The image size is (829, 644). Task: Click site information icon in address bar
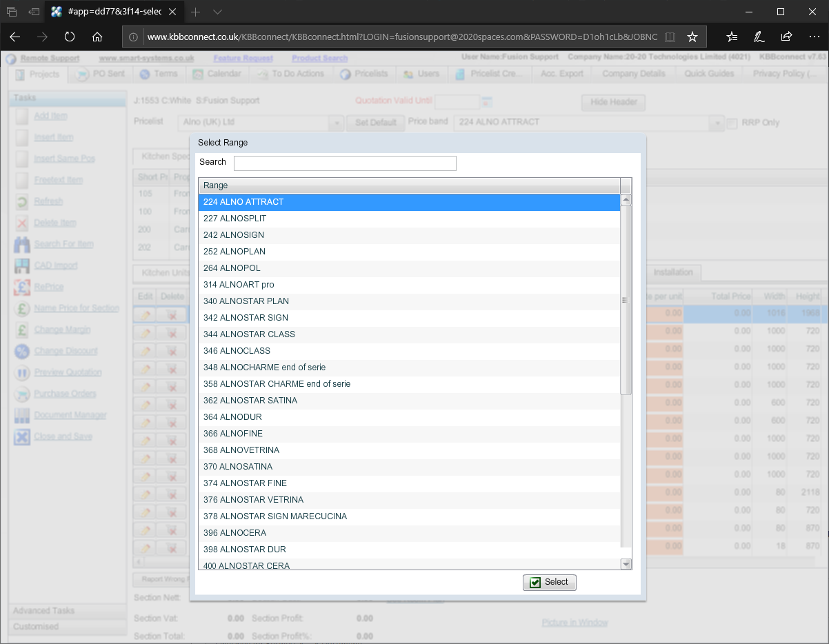tap(134, 37)
